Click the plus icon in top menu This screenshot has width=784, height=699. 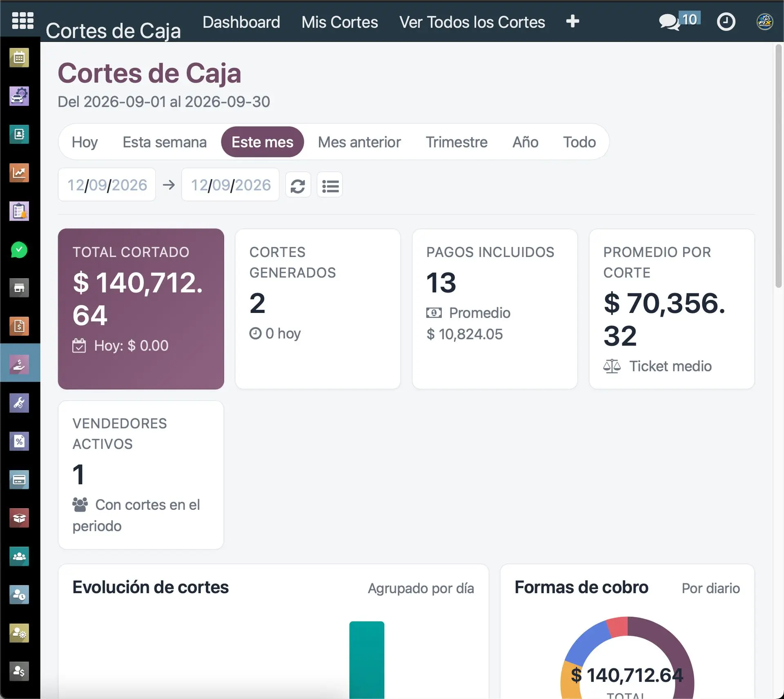[x=572, y=21]
